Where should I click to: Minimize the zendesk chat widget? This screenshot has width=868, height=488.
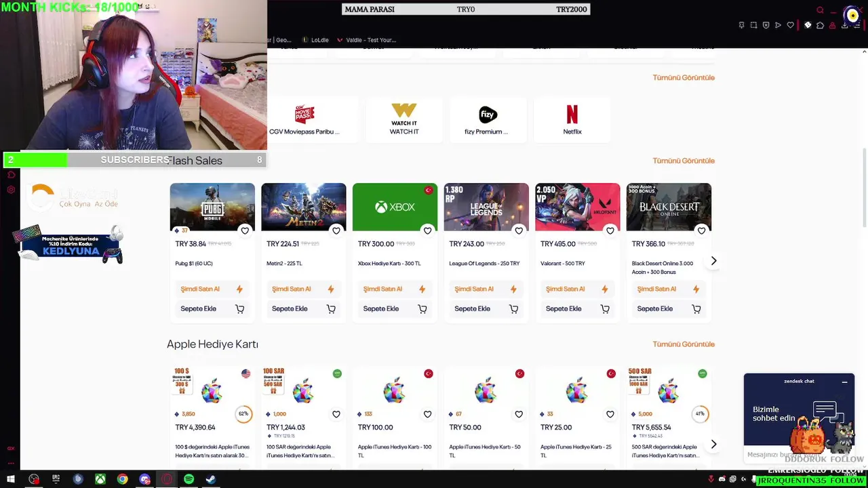845,382
